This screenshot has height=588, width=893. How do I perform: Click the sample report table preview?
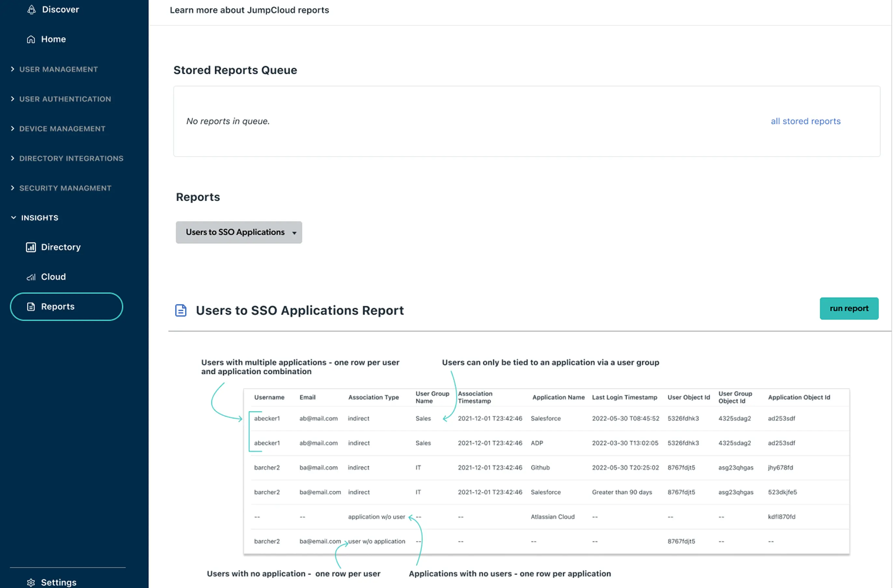546,471
